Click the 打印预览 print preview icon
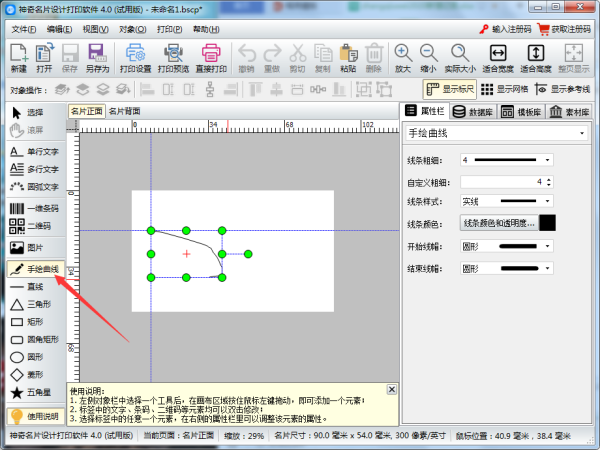The image size is (600, 450). tap(174, 58)
